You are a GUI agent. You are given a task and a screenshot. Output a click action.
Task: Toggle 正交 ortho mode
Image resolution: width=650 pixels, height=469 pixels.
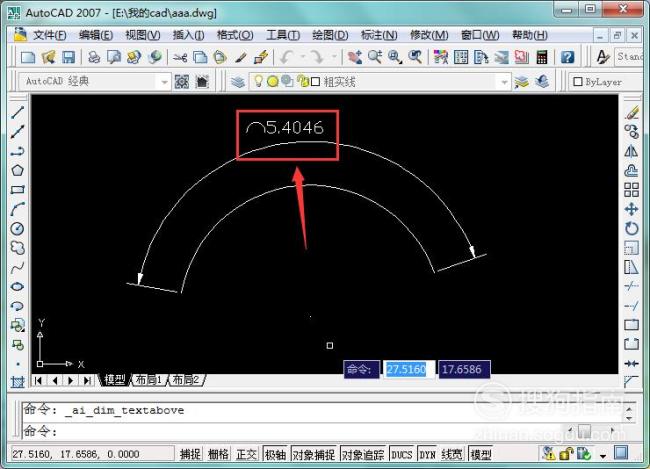(x=246, y=454)
